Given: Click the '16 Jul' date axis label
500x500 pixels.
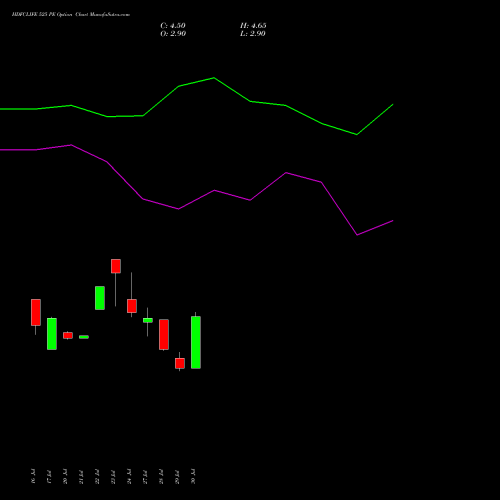Looking at the screenshot, I should 33,476.
